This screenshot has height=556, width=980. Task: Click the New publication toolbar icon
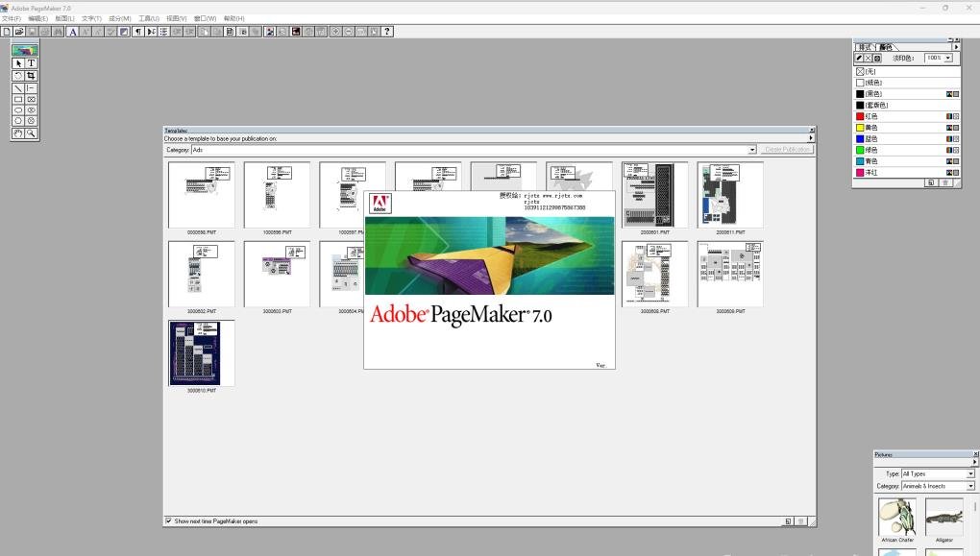[x=7, y=32]
